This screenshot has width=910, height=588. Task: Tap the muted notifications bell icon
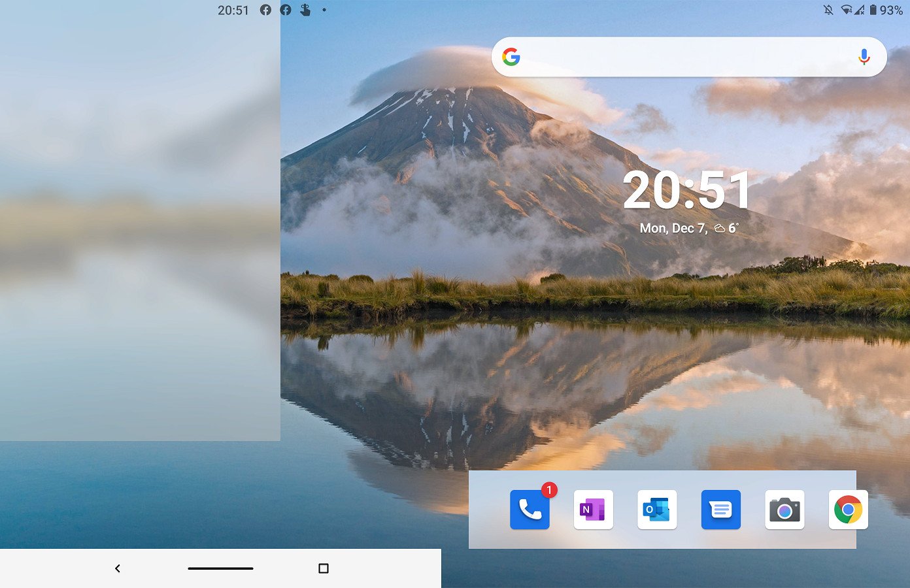point(828,10)
